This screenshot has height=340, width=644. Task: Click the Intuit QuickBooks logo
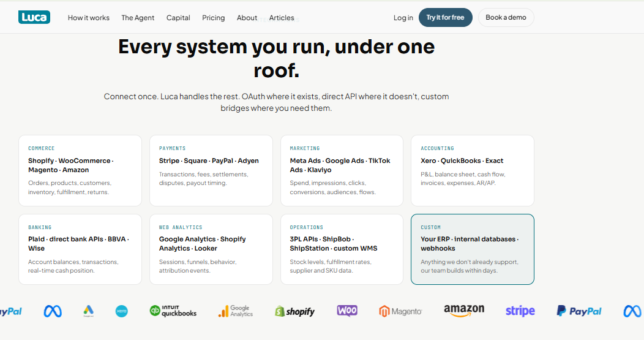coord(173,311)
